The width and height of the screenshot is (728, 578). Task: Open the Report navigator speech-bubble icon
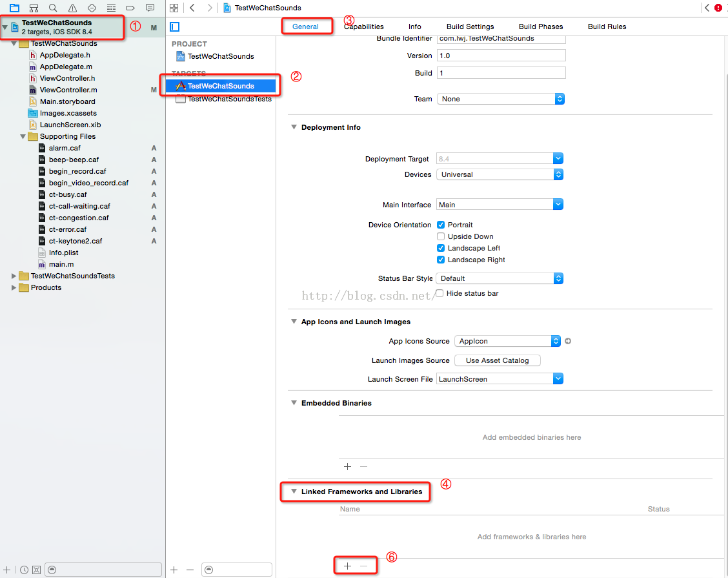tap(150, 8)
